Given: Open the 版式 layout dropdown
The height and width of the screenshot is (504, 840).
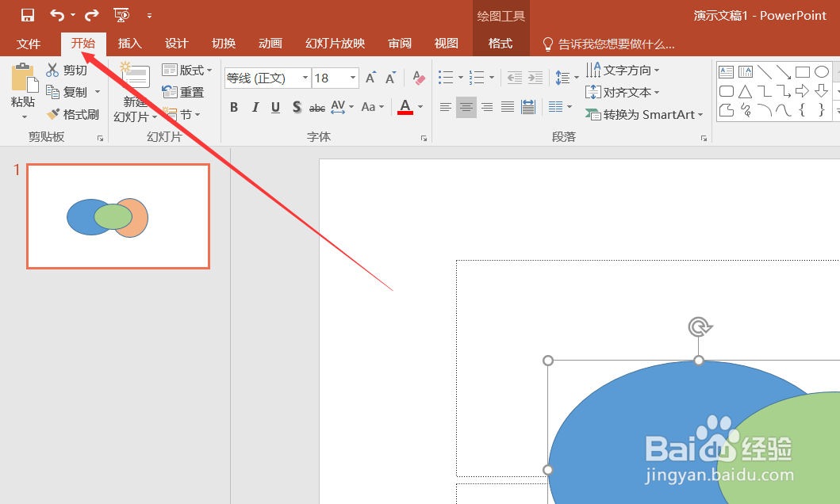Looking at the screenshot, I should pos(187,70).
